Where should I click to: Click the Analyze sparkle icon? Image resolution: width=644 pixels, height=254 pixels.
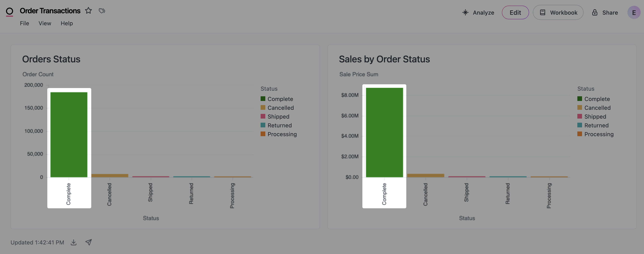tap(465, 13)
